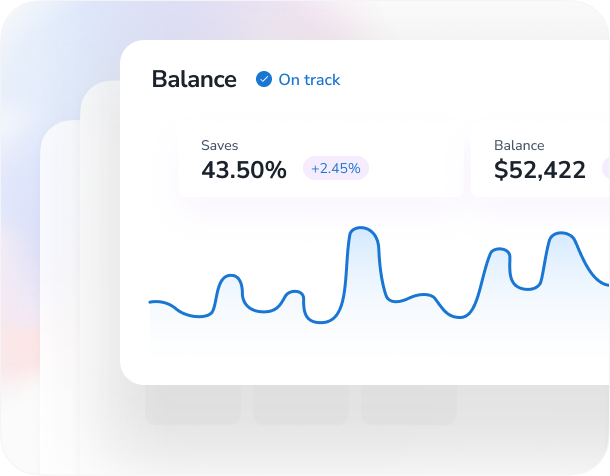Click the Saves label in the stat card

(220, 145)
